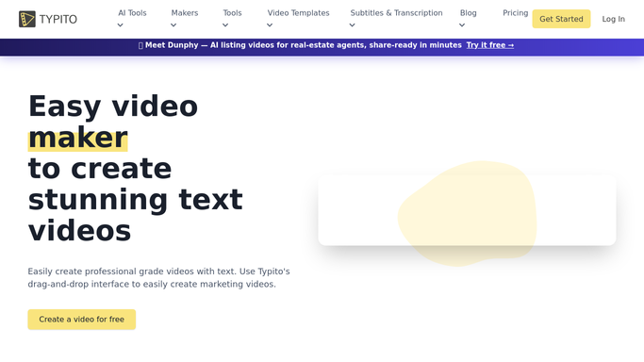The height and width of the screenshot is (362, 644).
Task: Click the hero preview card on the right
Action: pos(467,210)
